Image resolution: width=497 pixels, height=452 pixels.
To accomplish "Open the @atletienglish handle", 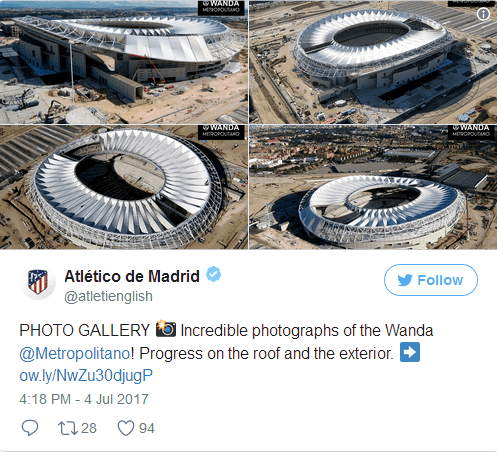I will click(x=108, y=296).
